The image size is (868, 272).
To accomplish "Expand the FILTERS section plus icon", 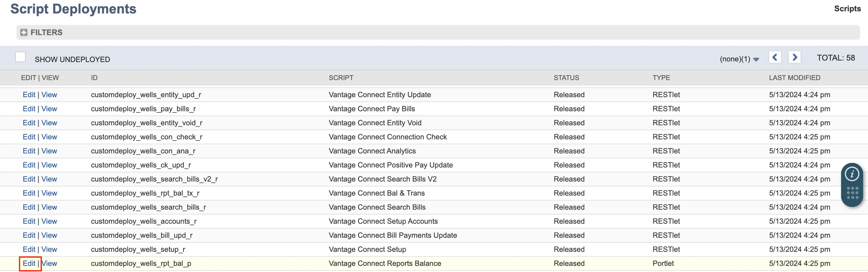I will click(24, 32).
